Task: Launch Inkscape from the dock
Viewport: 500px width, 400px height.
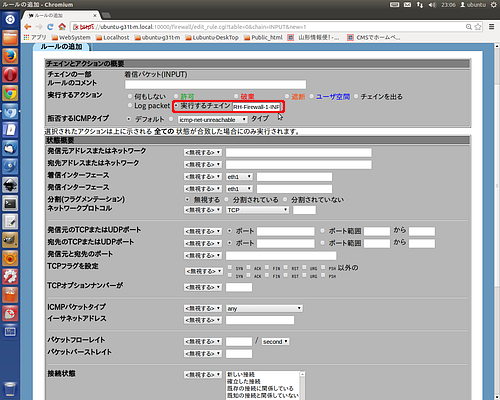Action: pyautogui.click(x=10, y=185)
